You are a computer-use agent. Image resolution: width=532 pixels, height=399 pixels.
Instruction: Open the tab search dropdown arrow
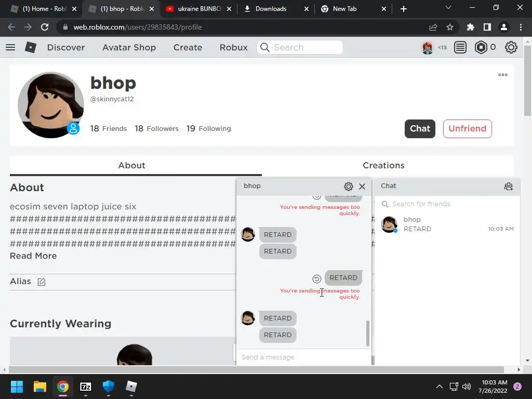point(448,7)
